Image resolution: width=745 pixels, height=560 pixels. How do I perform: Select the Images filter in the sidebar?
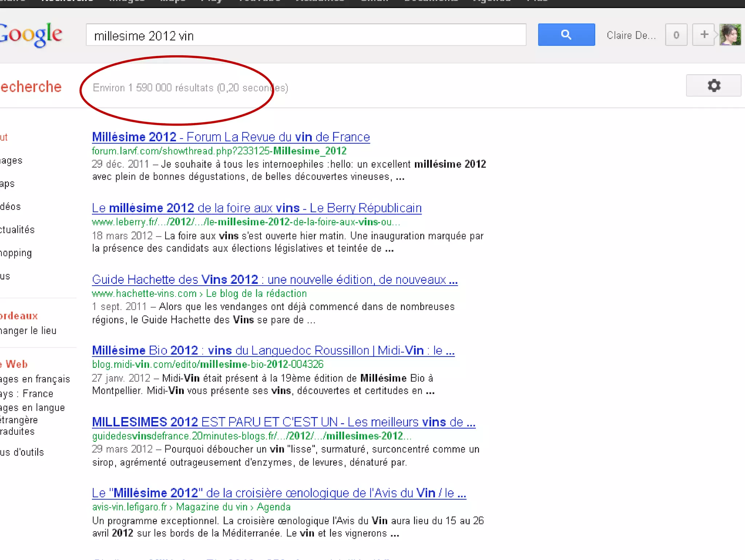point(11,160)
